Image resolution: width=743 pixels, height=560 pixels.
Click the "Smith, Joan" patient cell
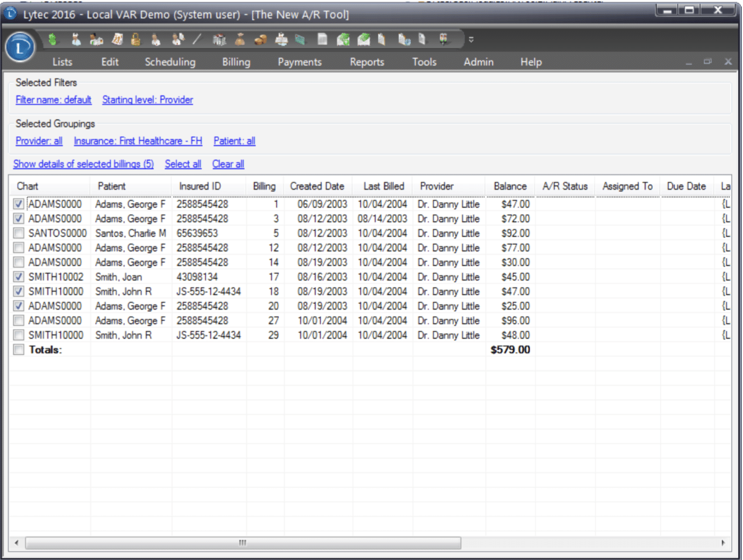119,277
